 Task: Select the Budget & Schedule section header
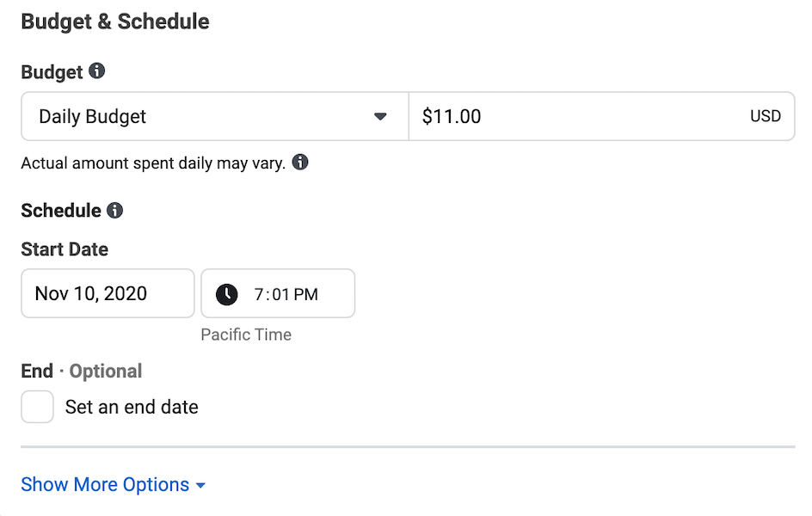(115, 21)
